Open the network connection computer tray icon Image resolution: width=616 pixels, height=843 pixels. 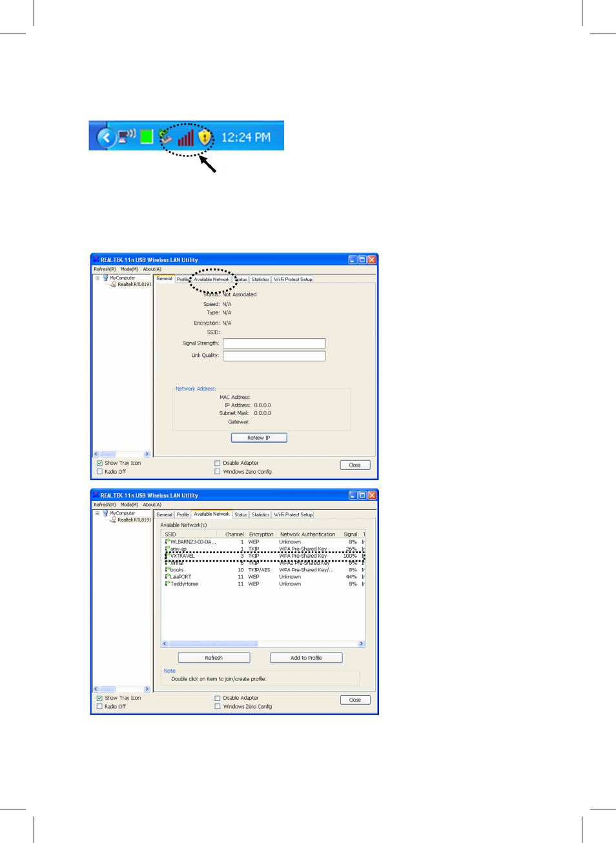[x=127, y=136]
